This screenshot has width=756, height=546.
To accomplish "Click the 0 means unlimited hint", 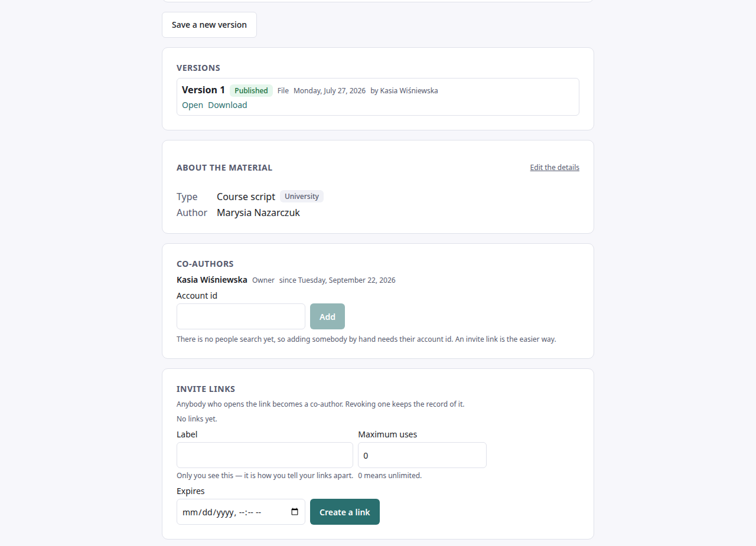I will coord(390,476).
